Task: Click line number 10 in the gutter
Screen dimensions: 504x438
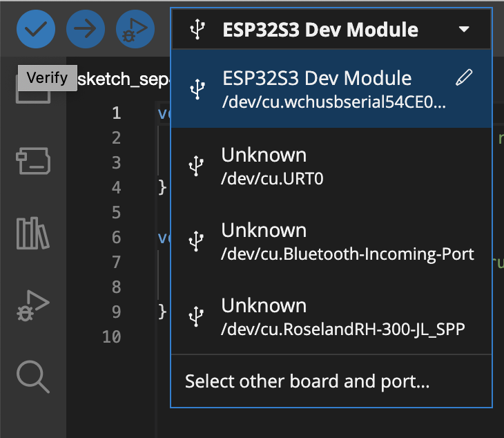Action: 112,337
